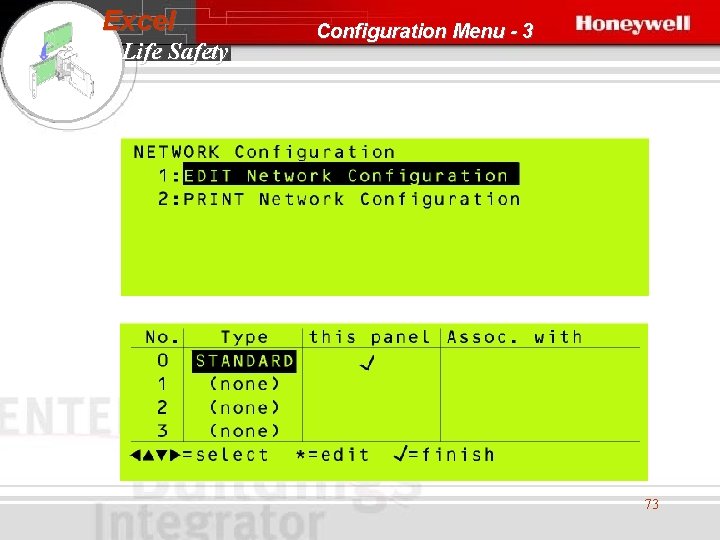Click the highlighted STANDARD type cell

point(244,361)
